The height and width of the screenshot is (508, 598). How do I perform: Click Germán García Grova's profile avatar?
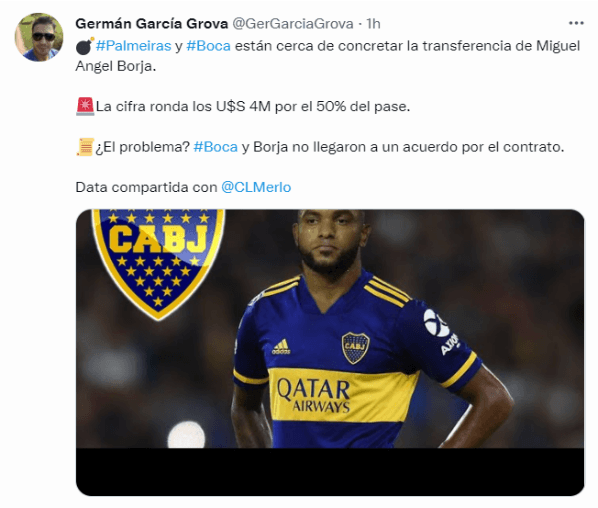tap(39, 37)
